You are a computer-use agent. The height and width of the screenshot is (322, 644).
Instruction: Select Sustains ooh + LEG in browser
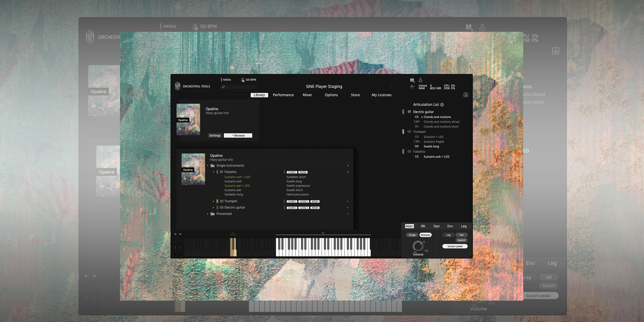pyautogui.click(x=237, y=177)
